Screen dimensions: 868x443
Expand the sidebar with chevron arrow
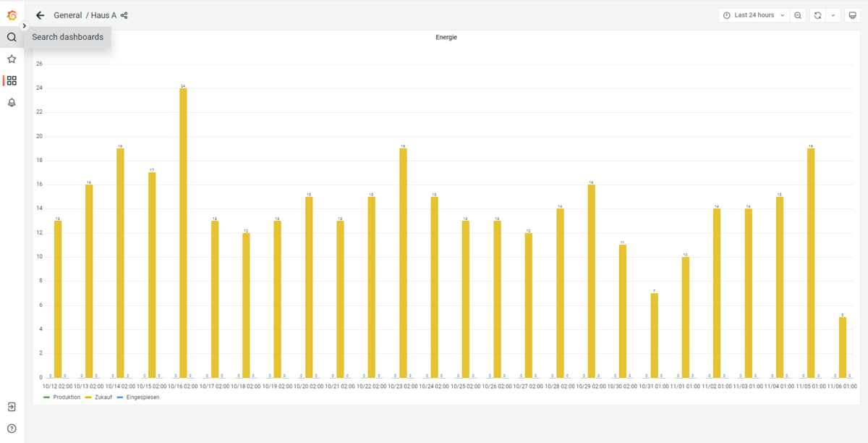pos(24,26)
